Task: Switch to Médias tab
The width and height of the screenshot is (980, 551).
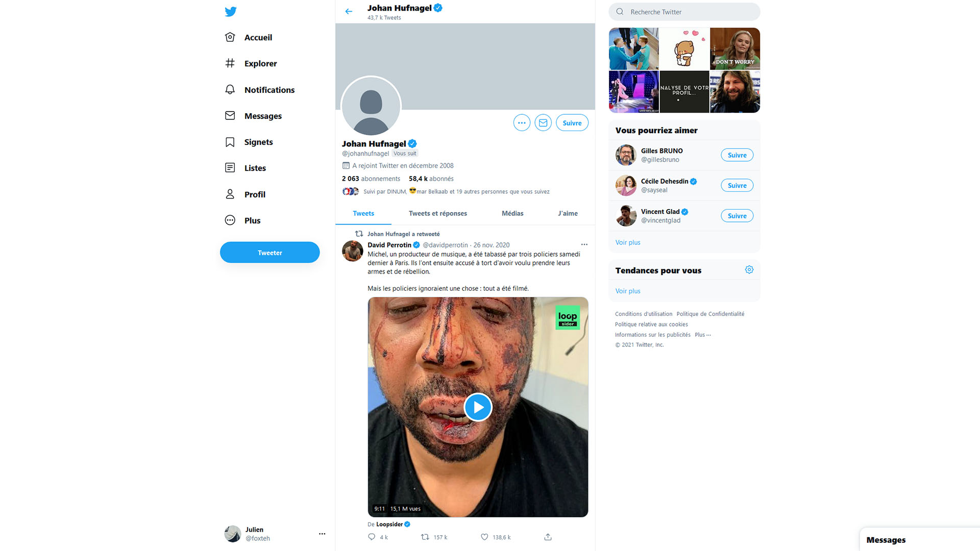Action: click(512, 213)
